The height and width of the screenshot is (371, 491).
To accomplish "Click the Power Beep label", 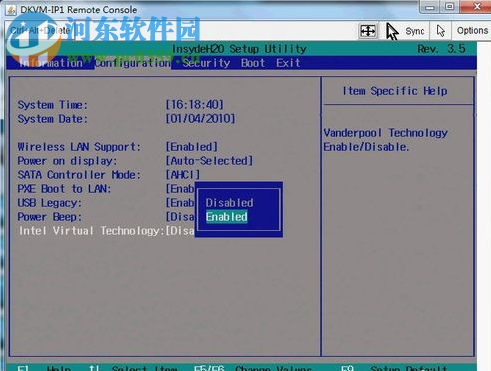I will [x=50, y=217].
